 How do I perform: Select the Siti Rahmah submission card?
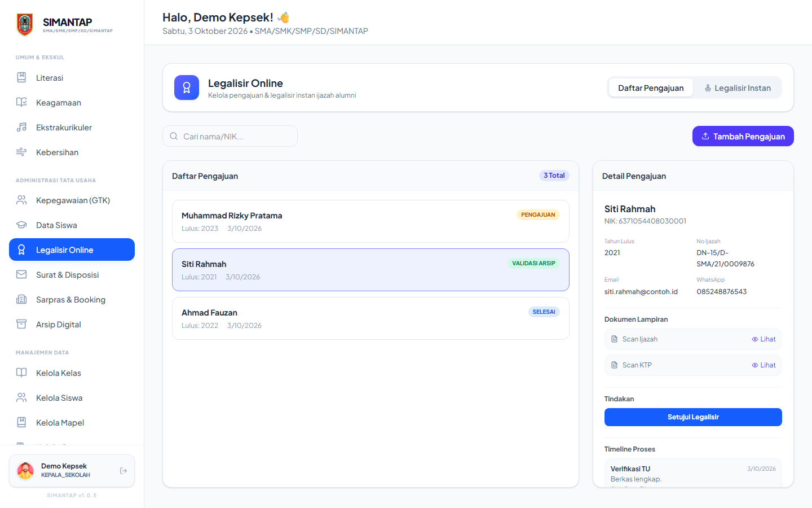[x=370, y=270]
